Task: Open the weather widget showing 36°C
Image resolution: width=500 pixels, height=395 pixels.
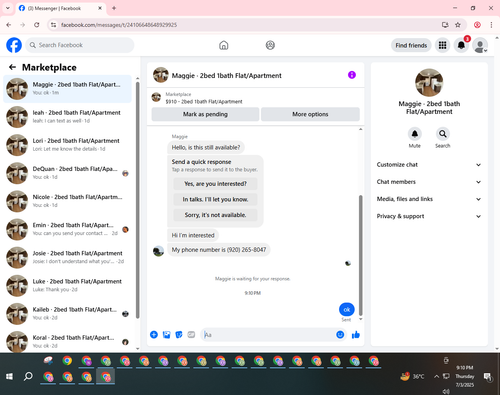Action: pos(413,376)
